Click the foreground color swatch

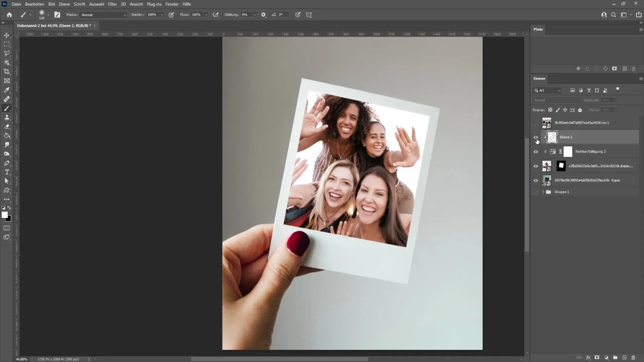[x=5, y=215]
